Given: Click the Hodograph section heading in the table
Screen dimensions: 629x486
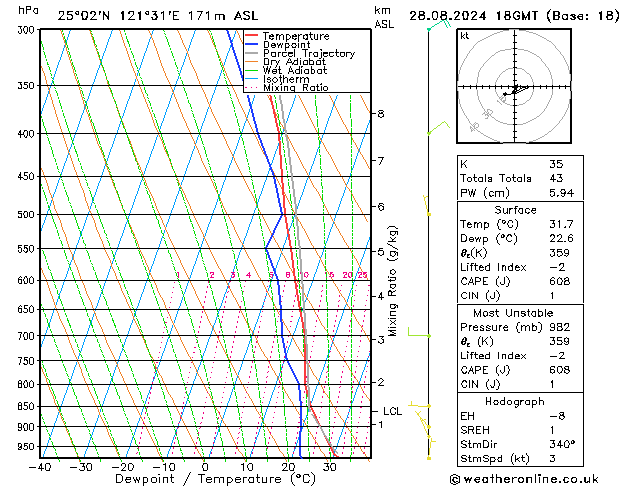Looking at the screenshot, I should [x=515, y=400].
